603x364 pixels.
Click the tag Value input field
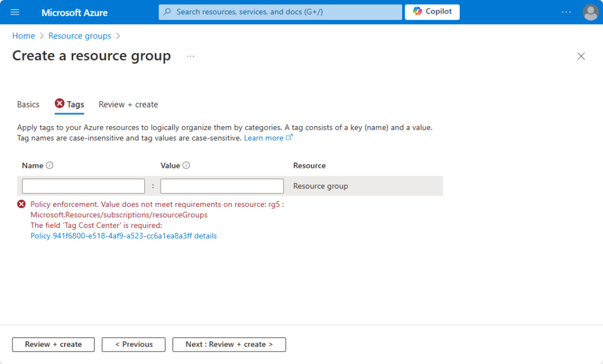[221, 186]
